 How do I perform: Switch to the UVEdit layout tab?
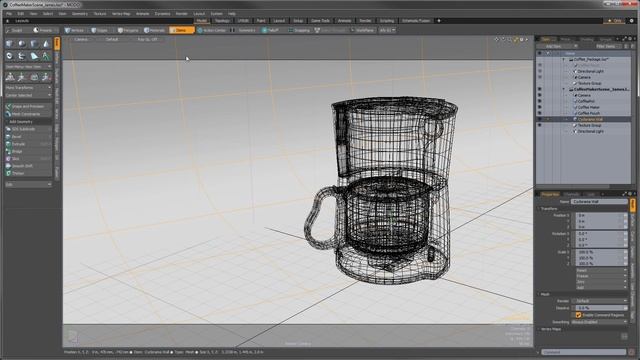click(x=243, y=20)
